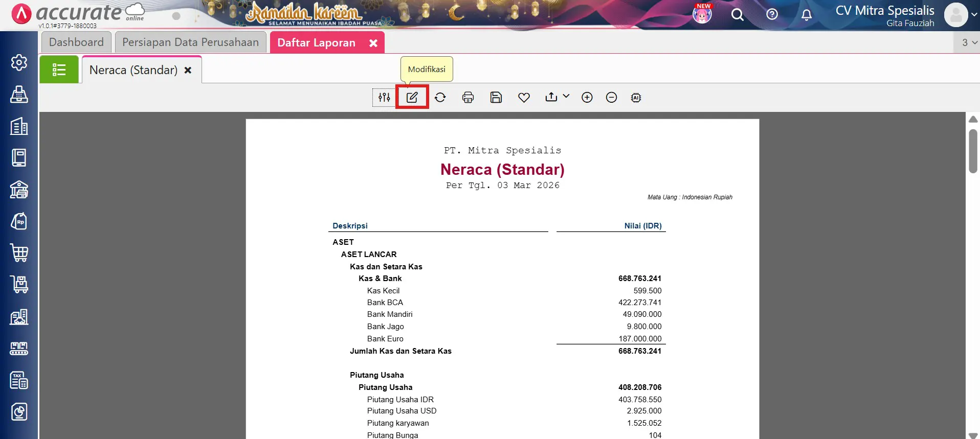The height and width of the screenshot is (439, 980).
Task: Switch to the Dashboard tab
Action: (x=76, y=42)
